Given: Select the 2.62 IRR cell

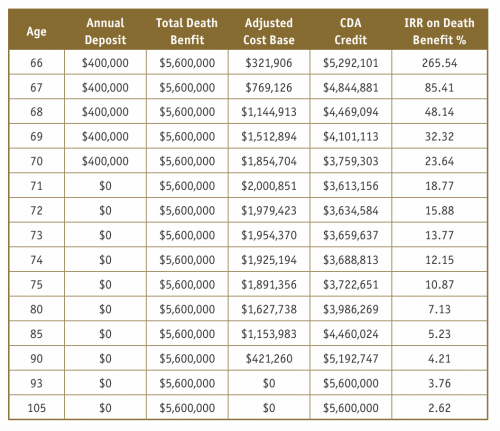Looking at the screenshot, I should [x=439, y=408].
